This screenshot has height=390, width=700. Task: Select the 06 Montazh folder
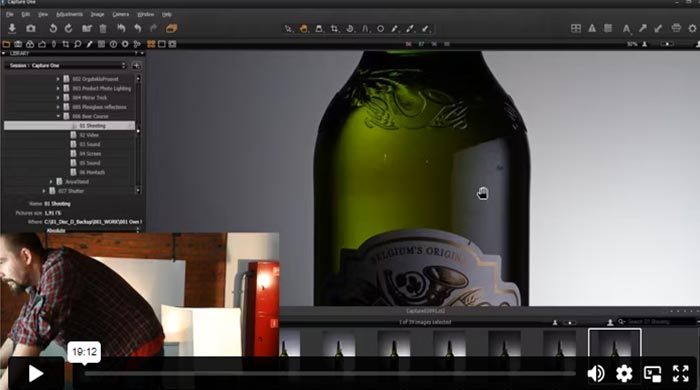click(x=92, y=172)
